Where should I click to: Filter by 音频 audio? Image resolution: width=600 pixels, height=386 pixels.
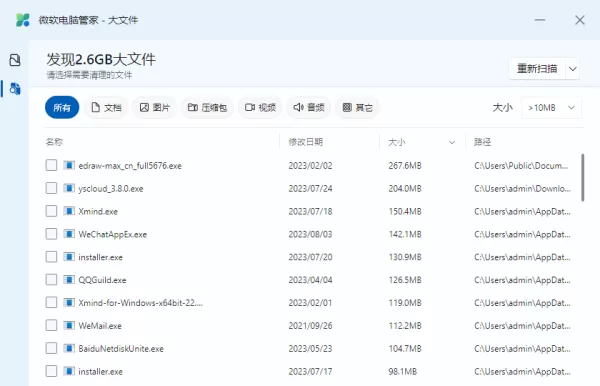tap(309, 107)
